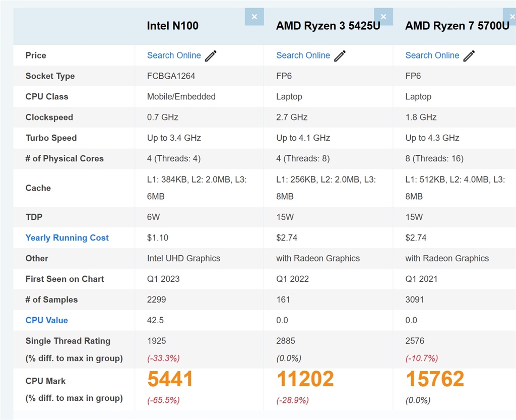This screenshot has height=420, width=516.
Task: Click the 15762 CPU Mark score
Action: [x=435, y=379]
